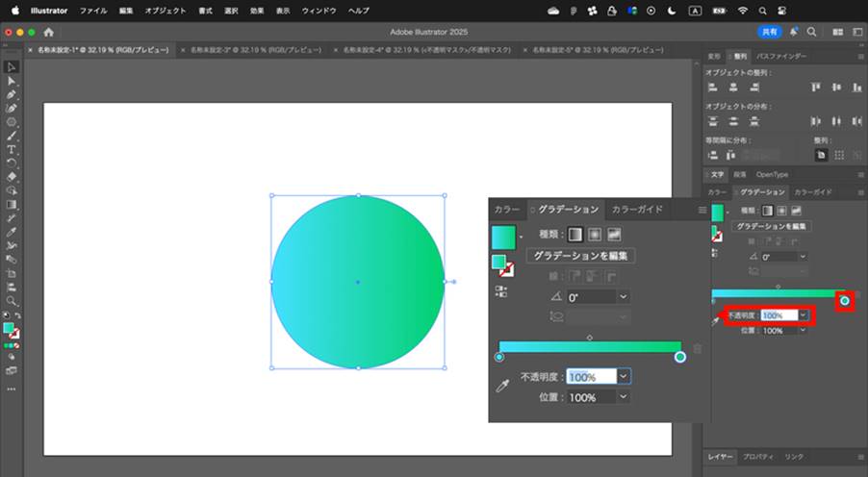Choose radial gradient type in enlarged panel
868x477 pixels.
pyautogui.click(x=595, y=235)
